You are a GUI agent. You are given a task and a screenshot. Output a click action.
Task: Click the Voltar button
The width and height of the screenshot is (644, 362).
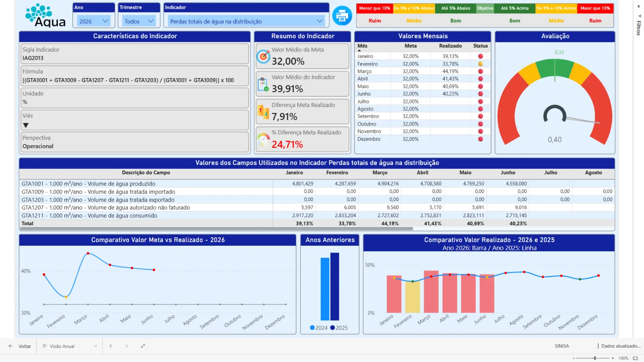tap(20, 346)
